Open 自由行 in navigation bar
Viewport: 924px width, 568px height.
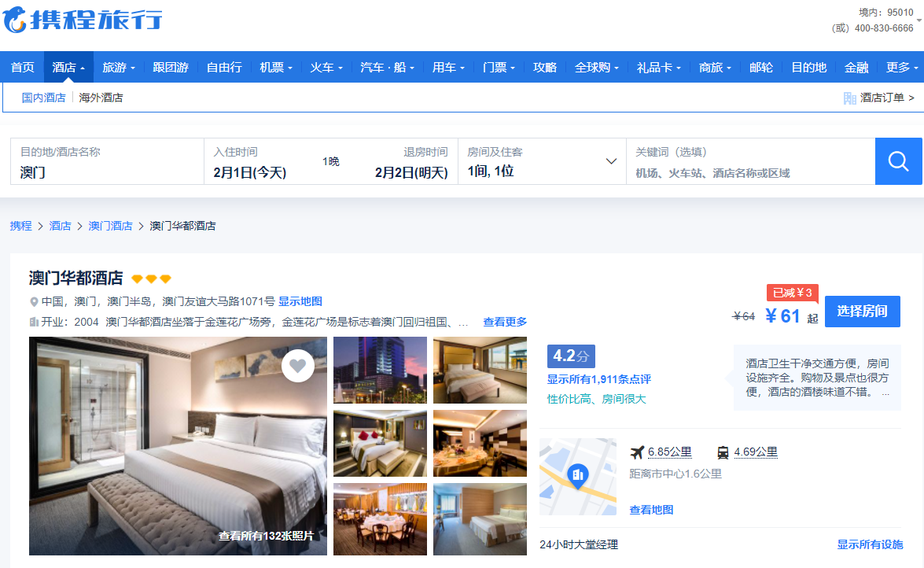point(225,67)
